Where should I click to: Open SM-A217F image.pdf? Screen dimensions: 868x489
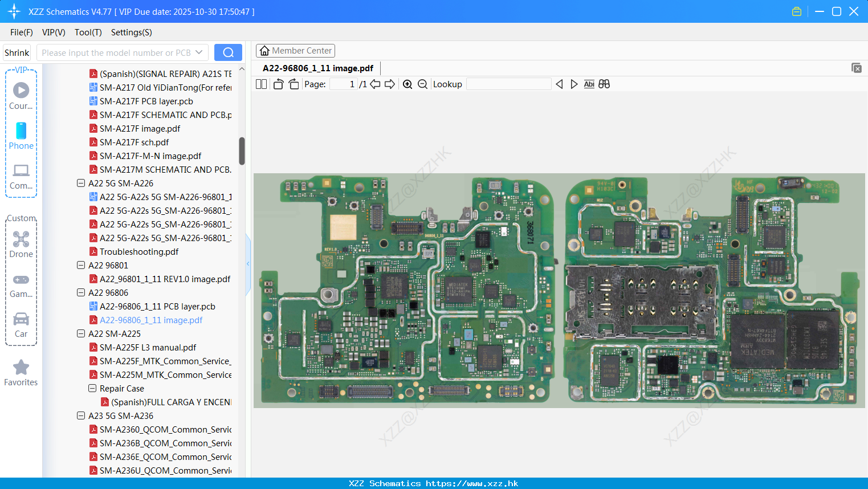point(140,128)
